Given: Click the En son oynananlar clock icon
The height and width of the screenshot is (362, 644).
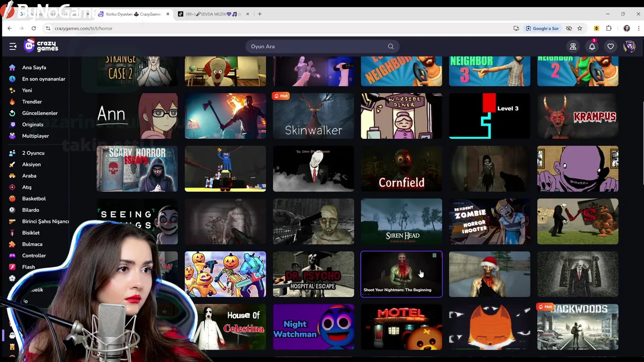Looking at the screenshot, I should click(x=12, y=79).
